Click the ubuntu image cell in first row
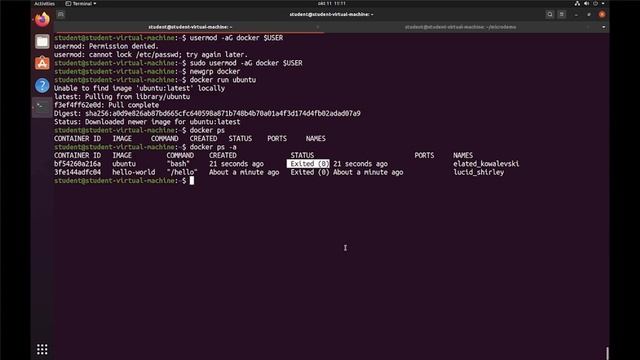 [x=124, y=164]
